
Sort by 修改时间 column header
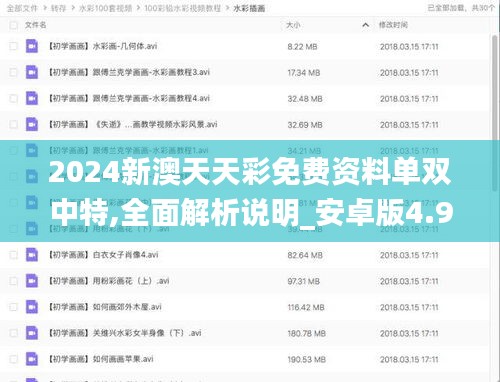393,25
